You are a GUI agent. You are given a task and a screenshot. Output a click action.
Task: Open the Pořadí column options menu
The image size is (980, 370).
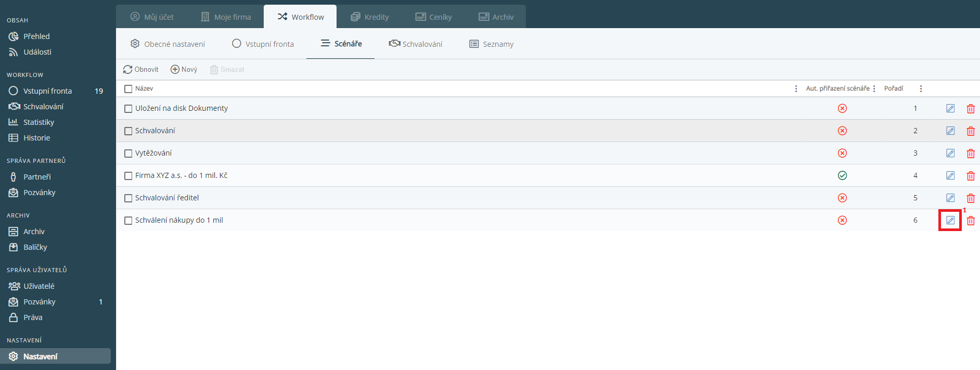click(x=921, y=89)
